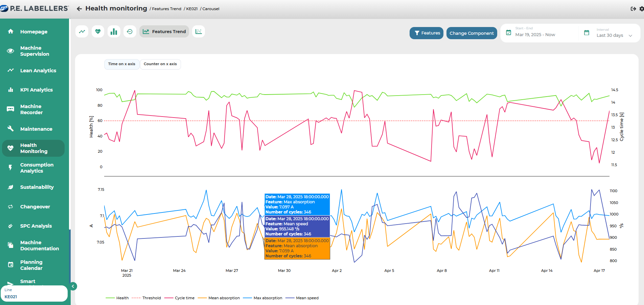The width and height of the screenshot is (644, 305).
Task: Switch to Time on x axis
Action: click(x=122, y=64)
